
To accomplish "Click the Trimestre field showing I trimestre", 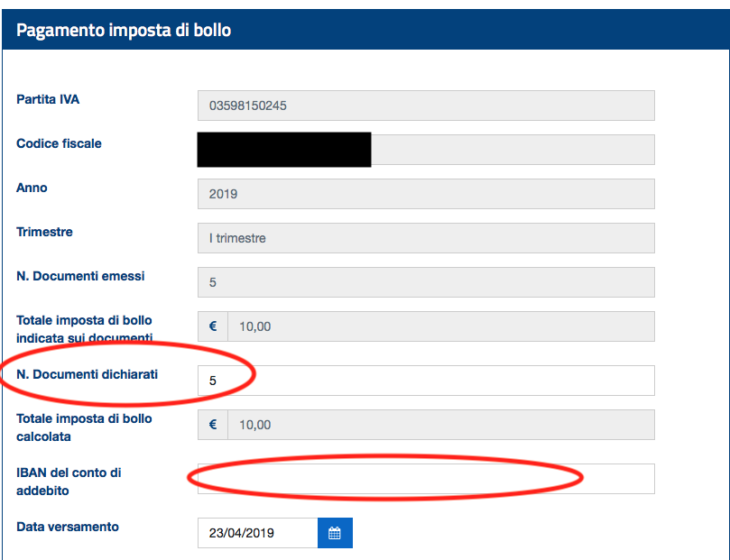I will click(x=426, y=238).
